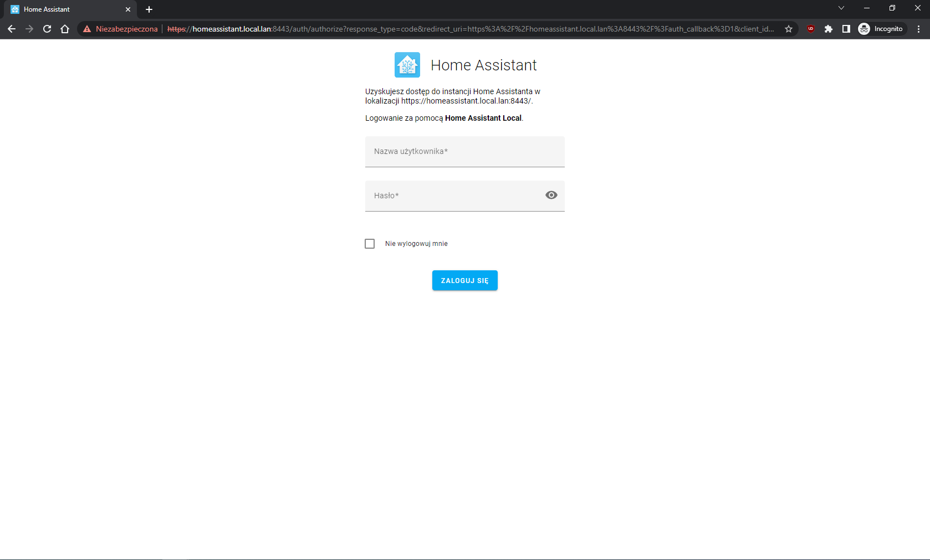
Task: Close the Home Assistant tab
Action: point(128,9)
